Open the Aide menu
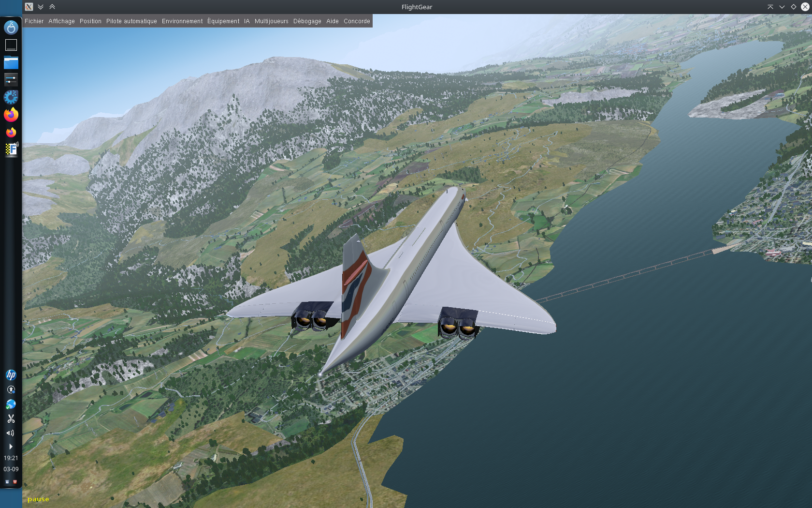 [x=333, y=21]
